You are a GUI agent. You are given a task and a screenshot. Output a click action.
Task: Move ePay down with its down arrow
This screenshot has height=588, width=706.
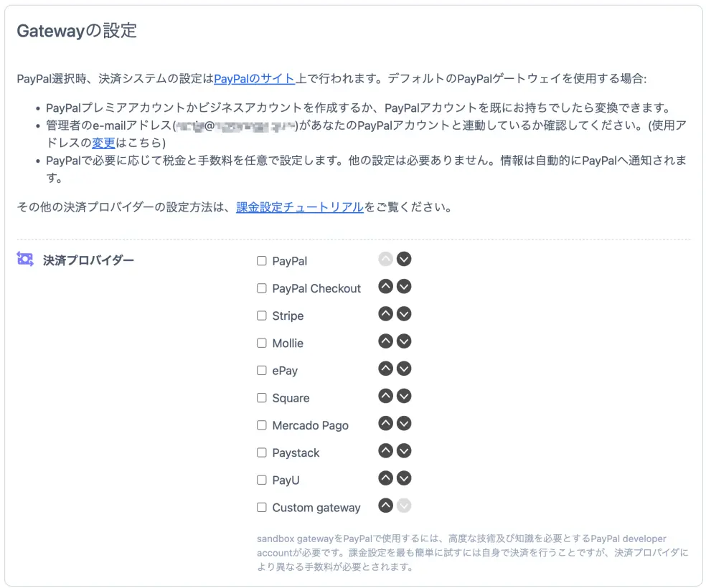pos(404,368)
